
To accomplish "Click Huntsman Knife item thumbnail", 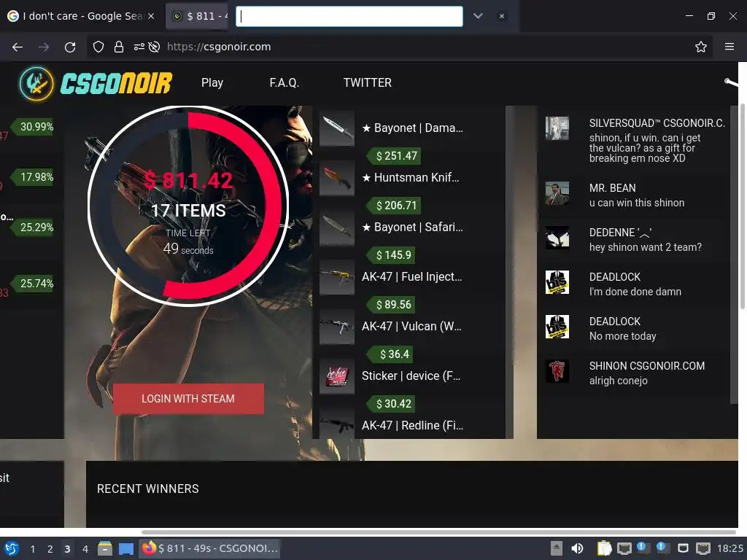I will coord(337,178).
